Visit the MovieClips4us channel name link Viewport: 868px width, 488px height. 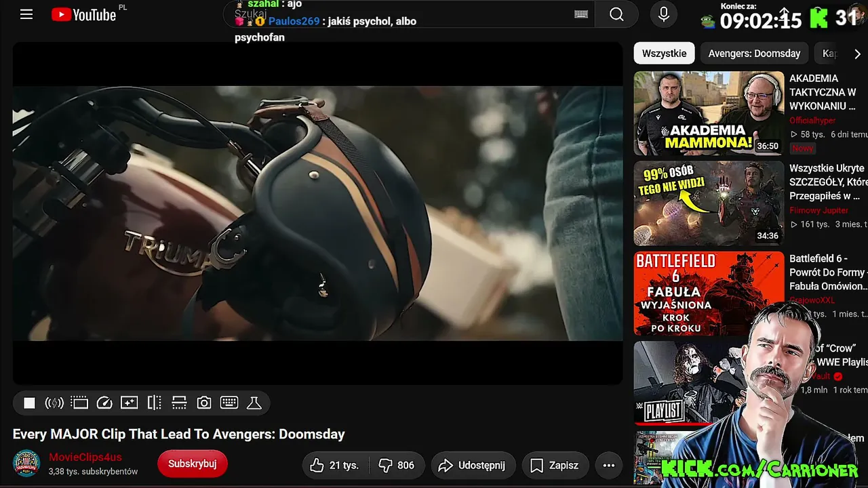pos(85,457)
